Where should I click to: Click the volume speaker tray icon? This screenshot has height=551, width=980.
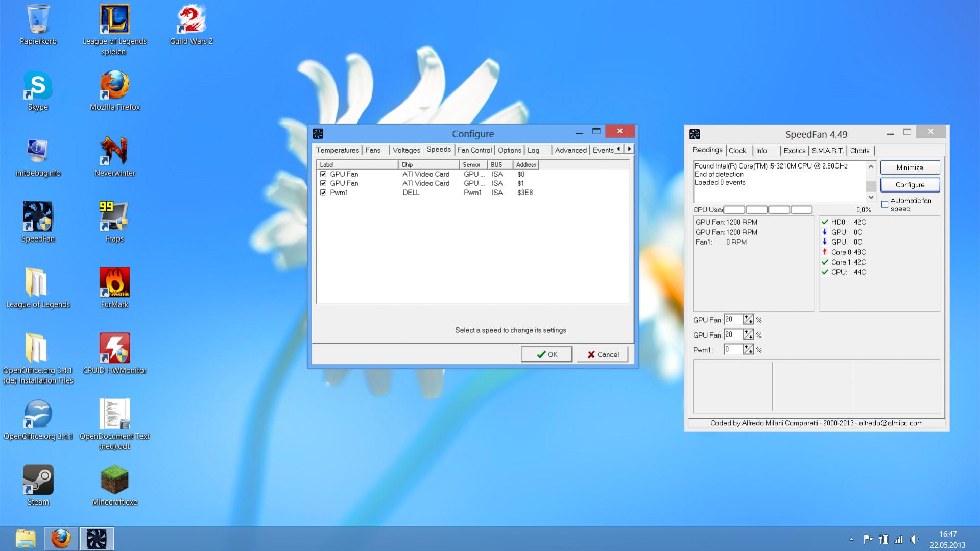(914, 539)
